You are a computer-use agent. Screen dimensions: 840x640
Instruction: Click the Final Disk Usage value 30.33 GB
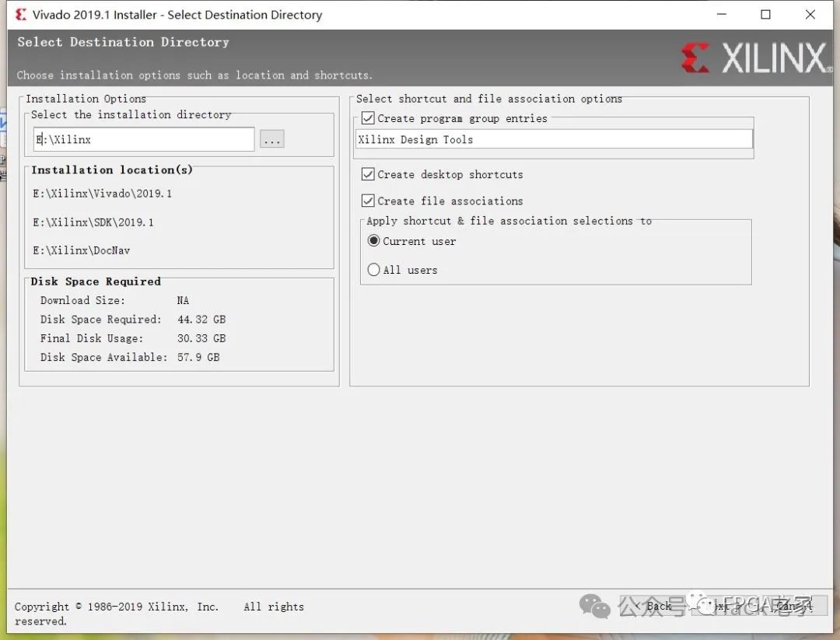click(x=201, y=338)
